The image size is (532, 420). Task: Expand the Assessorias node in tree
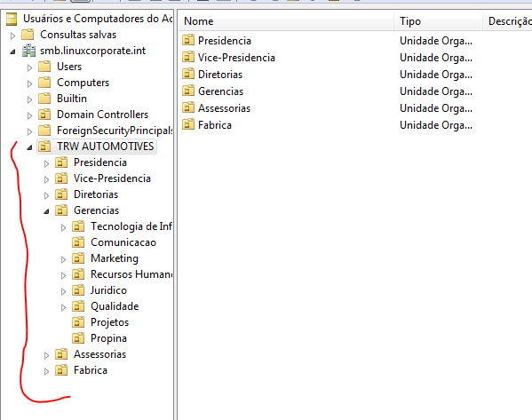click(x=47, y=355)
